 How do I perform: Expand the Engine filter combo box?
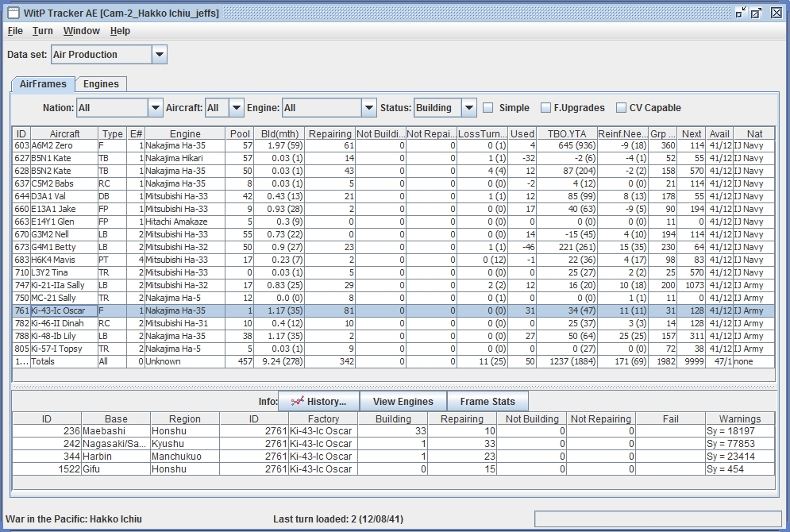[x=368, y=108]
